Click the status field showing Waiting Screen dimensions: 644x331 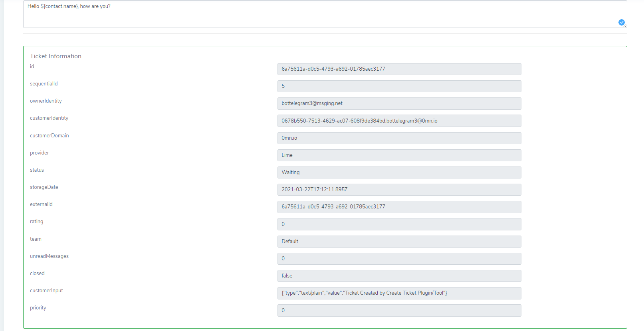tap(399, 172)
